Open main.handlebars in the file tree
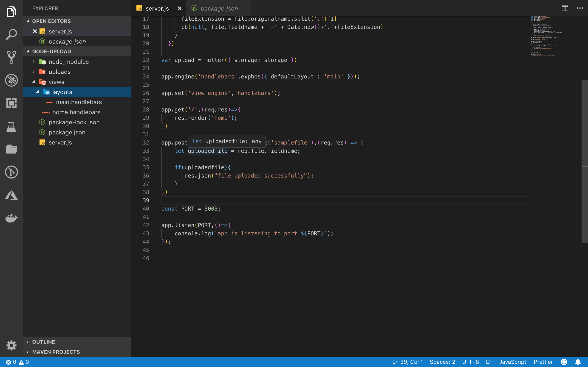This screenshot has width=588, height=367. (x=79, y=102)
